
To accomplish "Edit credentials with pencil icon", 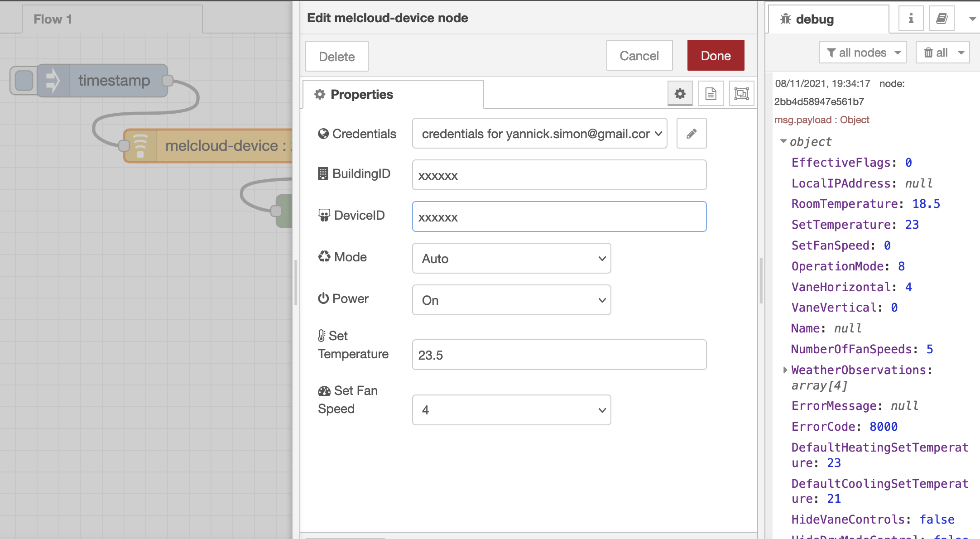I will tap(691, 134).
